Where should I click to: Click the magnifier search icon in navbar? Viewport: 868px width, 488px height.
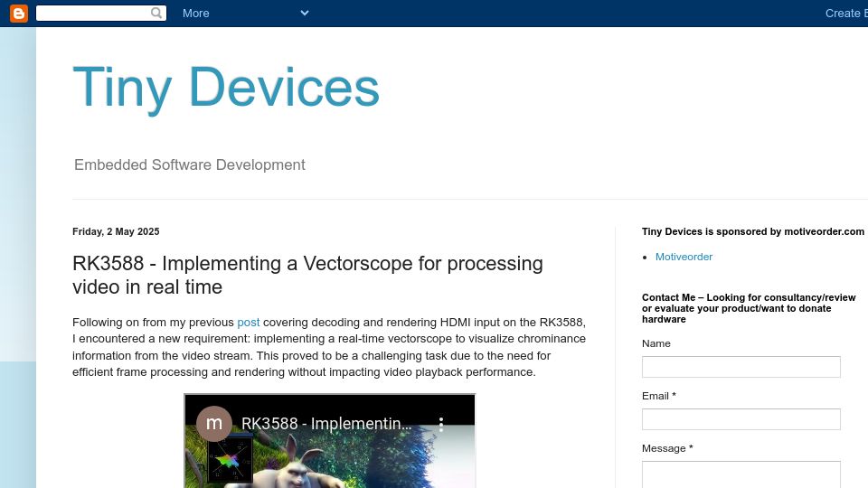[x=156, y=13]
